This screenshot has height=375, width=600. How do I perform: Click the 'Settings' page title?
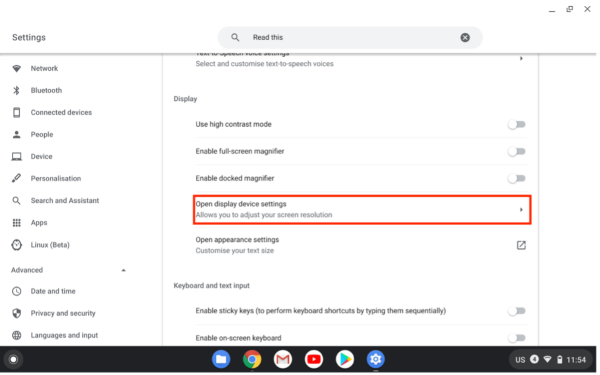tap(29, 38)
